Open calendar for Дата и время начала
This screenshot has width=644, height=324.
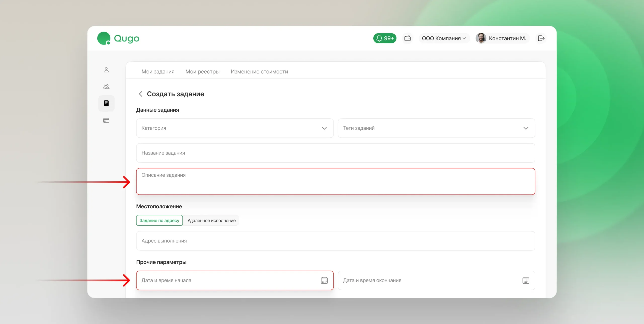(324, 280)
